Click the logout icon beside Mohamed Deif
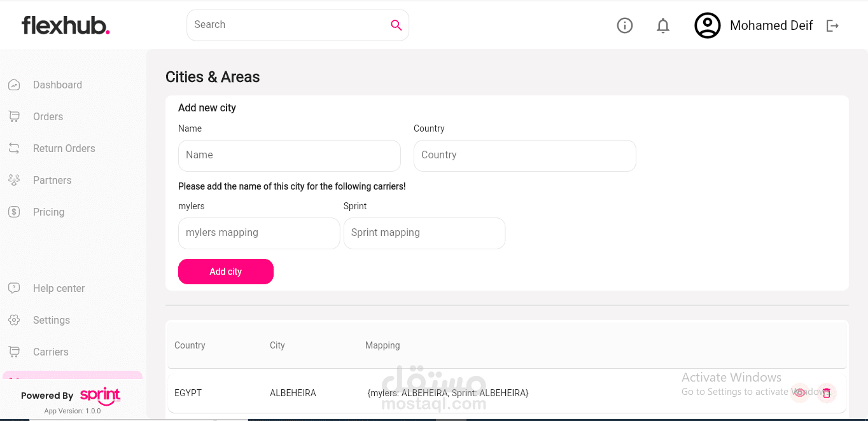The height and width of the screenshot is (421, 868). [832, 25]
